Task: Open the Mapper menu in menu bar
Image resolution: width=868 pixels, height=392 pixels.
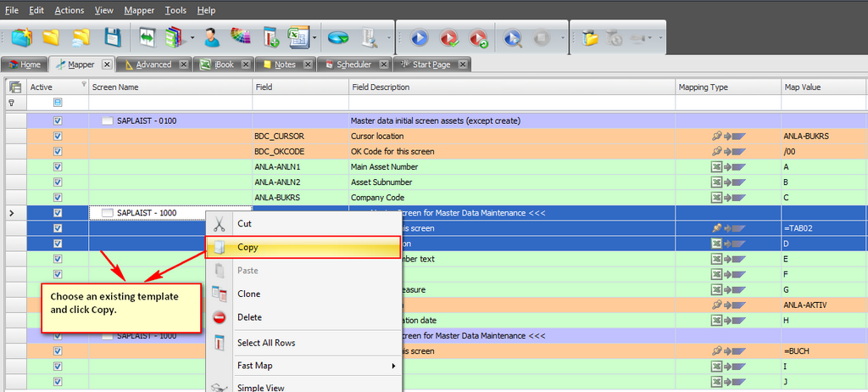Action: 139,10
